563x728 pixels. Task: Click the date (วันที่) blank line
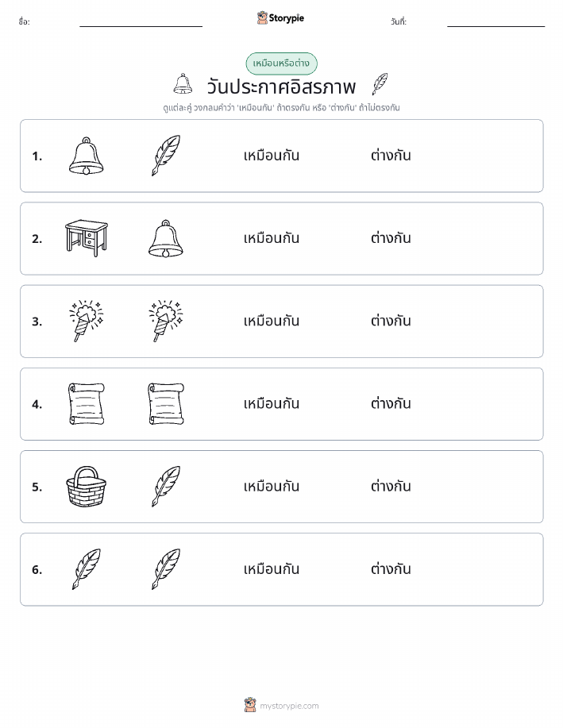pos(496,26)
